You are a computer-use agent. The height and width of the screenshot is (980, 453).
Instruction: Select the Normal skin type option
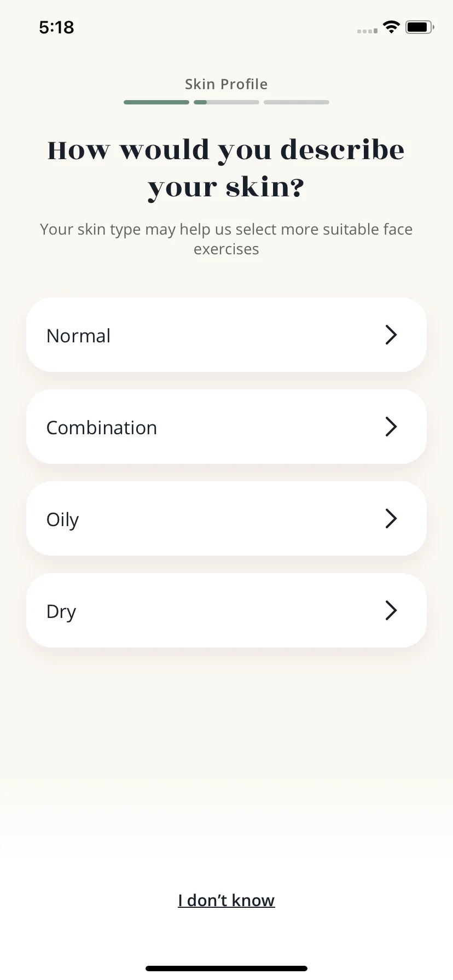pyautogui.click(x=226, y=335)
